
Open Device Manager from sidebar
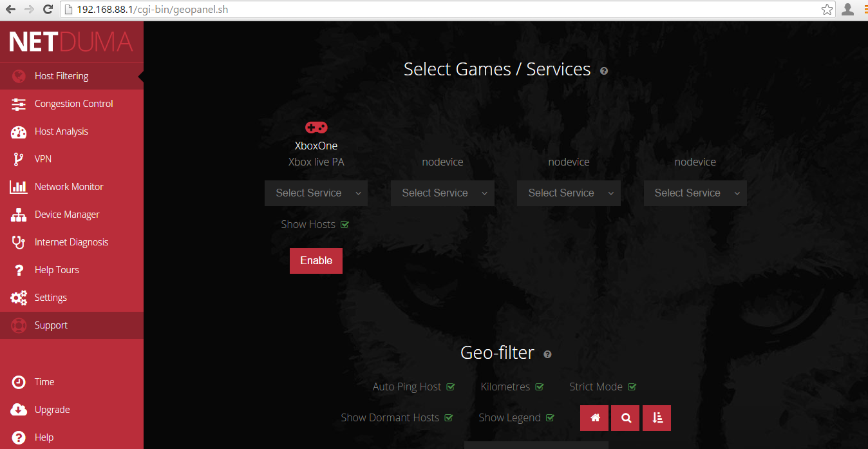[71, 215]
